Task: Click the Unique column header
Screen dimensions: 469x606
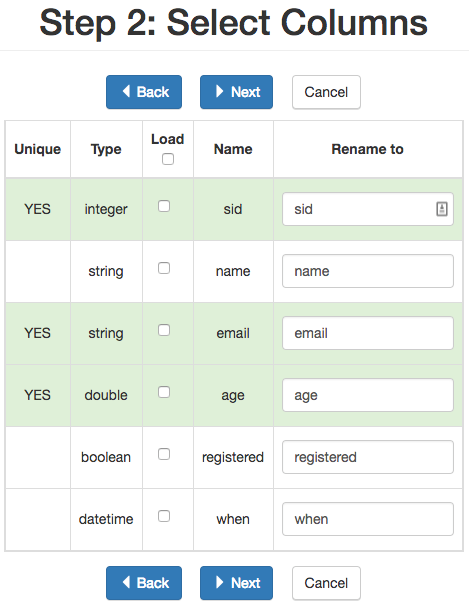Action: tap(37, 149)
